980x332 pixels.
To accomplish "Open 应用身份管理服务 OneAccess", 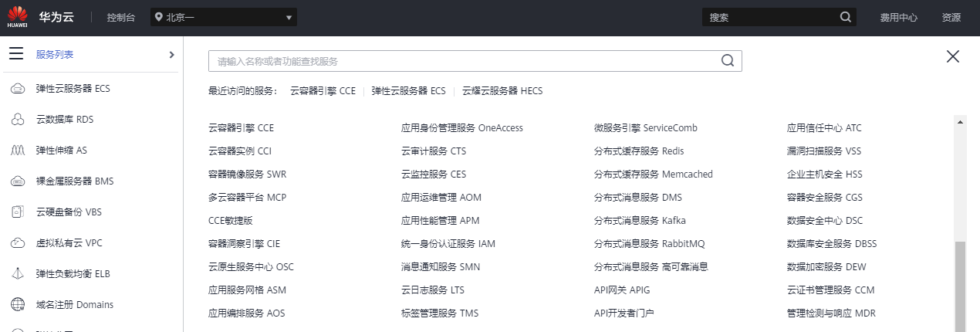I will point(462,127).
